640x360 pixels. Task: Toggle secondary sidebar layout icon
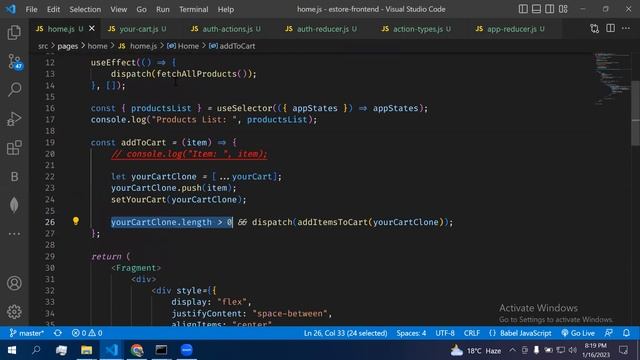[549, 9]
